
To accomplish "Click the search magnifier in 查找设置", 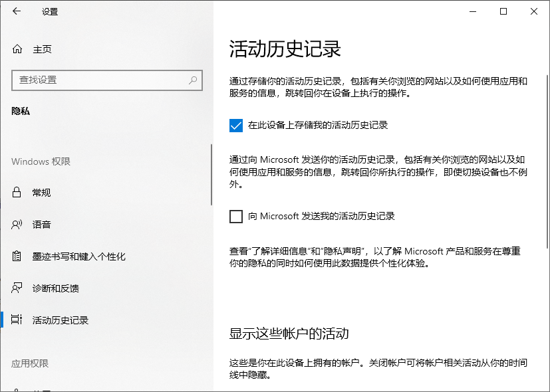I will click(x=193, y=80).
